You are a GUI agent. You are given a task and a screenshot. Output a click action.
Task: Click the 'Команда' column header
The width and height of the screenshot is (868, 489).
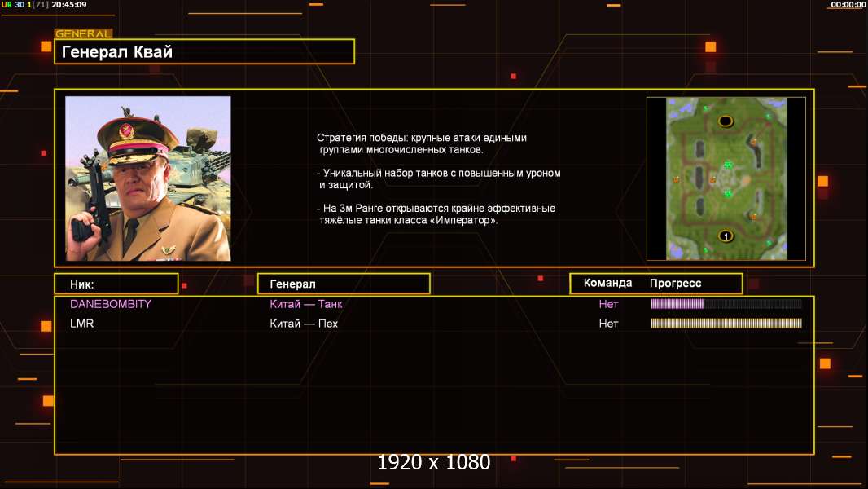(607, 283)
